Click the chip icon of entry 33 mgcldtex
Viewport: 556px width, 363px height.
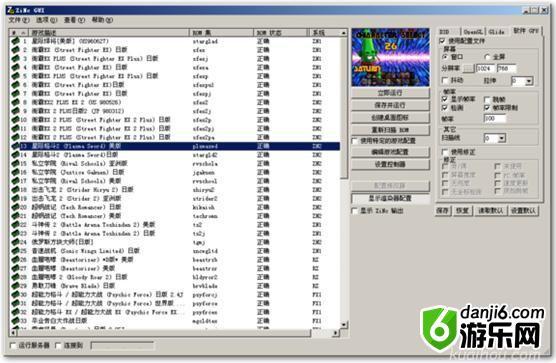coord(15,321)
